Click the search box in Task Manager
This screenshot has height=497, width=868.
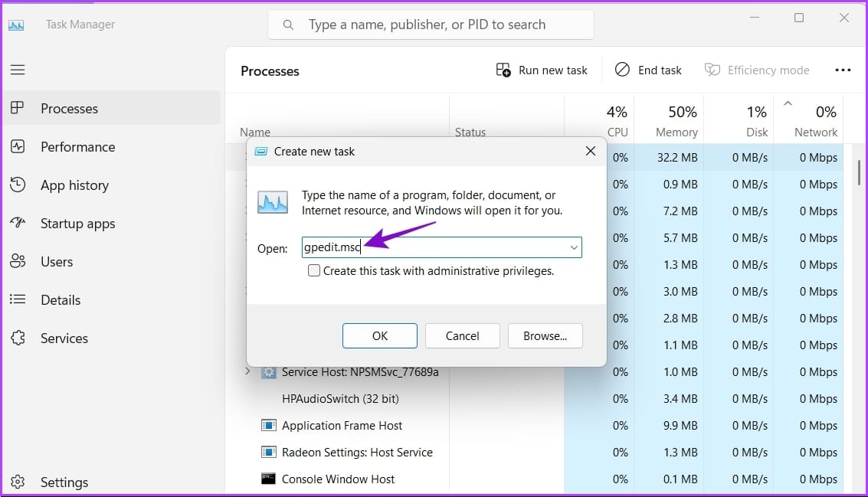click(x=431, y=25)
